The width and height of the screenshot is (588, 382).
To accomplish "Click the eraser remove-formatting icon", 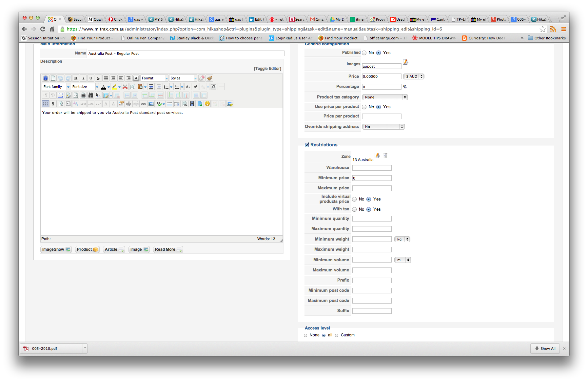I will click(202, 78).
